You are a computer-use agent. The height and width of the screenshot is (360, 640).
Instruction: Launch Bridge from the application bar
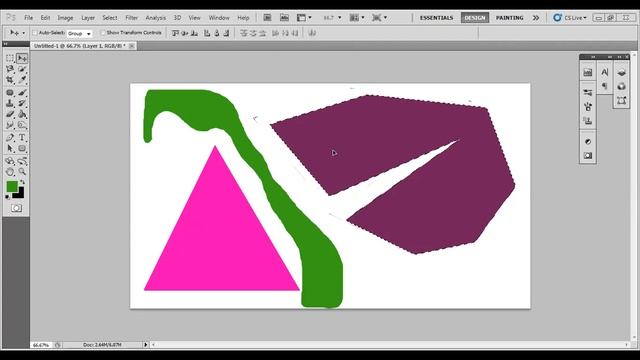pos(267,18)
